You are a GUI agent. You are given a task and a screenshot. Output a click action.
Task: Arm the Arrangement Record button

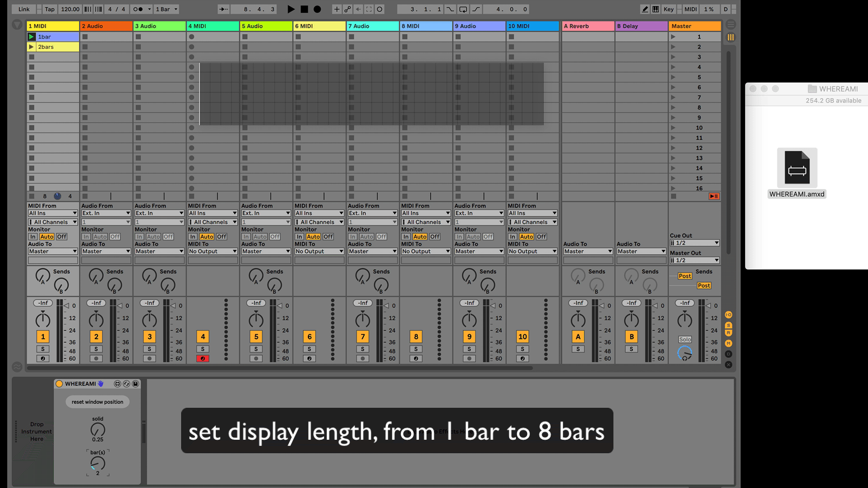coord(317,9)
